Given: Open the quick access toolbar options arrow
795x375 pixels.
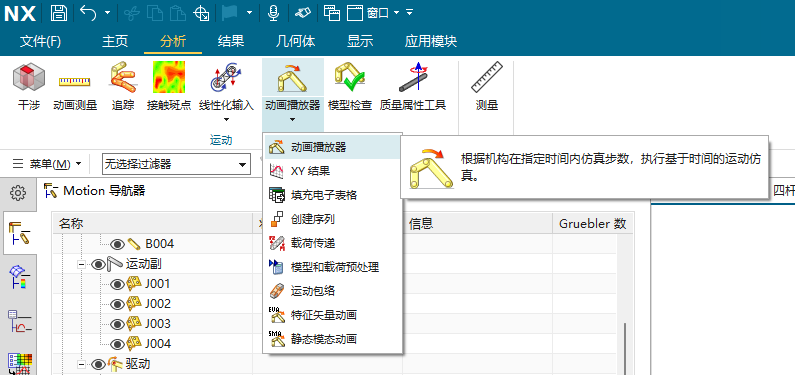Looking at the screenshot, I should tap(410, 13).
